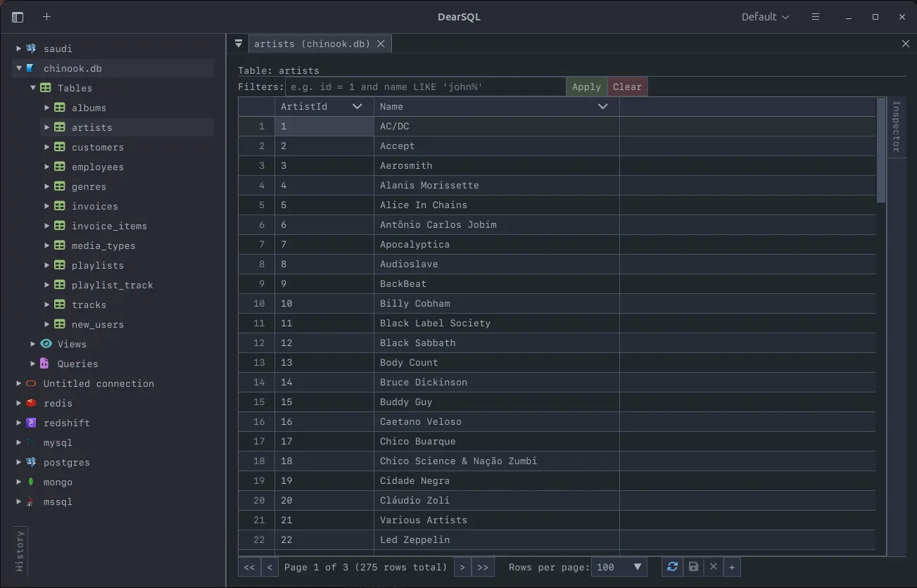This screenshot has width=917, height=588.
Task: Open the History side tab
Action: [x=20, y=551]
